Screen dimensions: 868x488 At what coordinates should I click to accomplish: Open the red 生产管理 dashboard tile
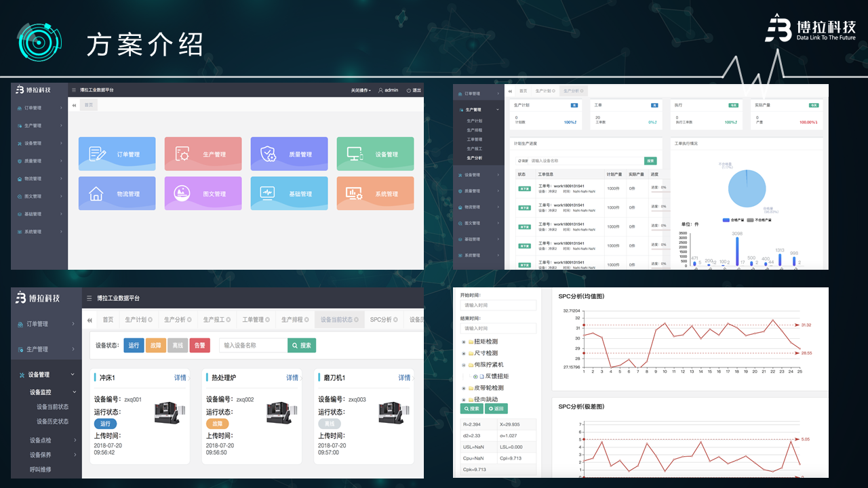click(203, 154)
